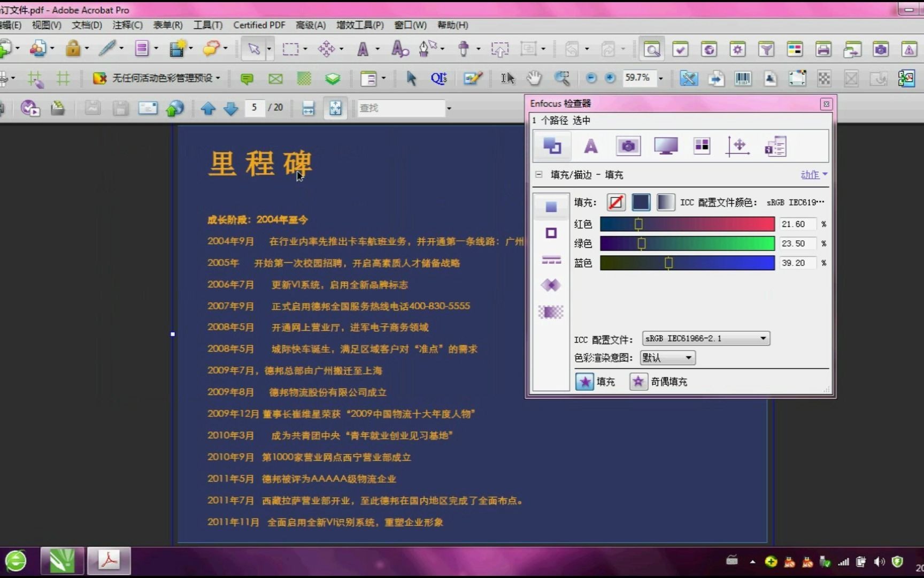Click the hand pan tool
The image size is (924, 578).
pyautogui.click(x=534, y=78)
